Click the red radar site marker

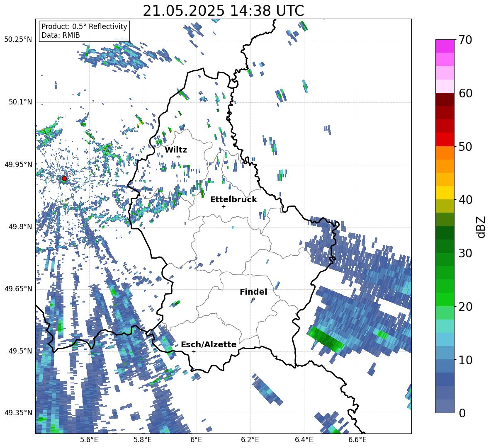tap(64, 178)
